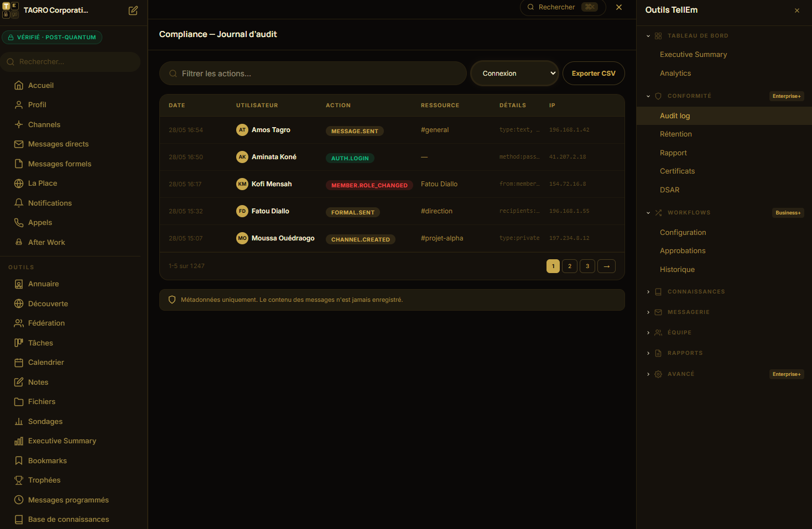Expand the ÉQUIPE section
The width and height of the screenshot is (812, 529).
[x=648, y=333]
